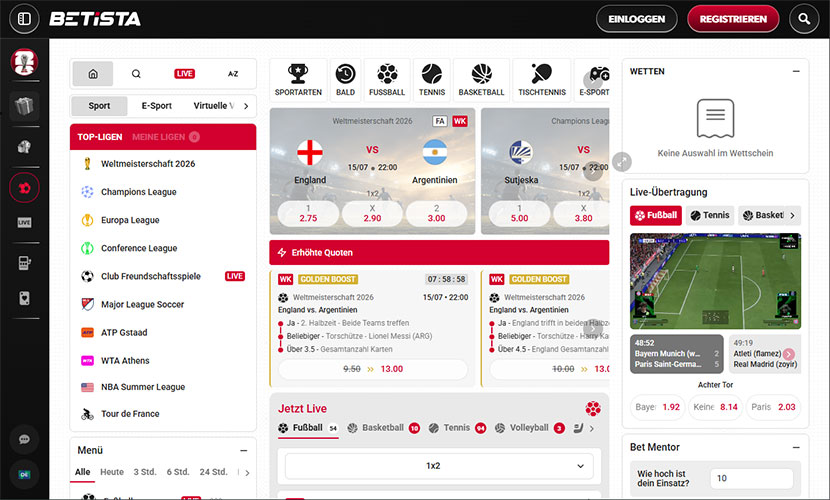Image resolution: width=830 pixels, height=500 pixels.
Task: Select the Fußball tab in Live-Übertragung
Action: pos(656,215)
